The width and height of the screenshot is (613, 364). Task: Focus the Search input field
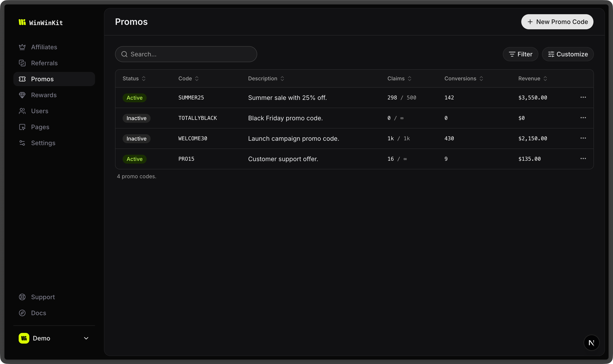(x=186, y=54)
